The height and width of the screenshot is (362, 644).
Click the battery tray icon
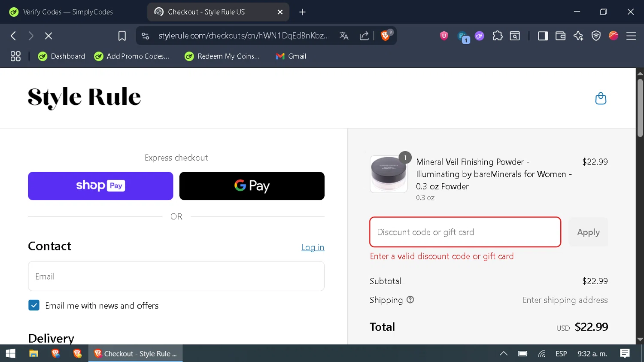pyautogui.click(x=522, y=354)
